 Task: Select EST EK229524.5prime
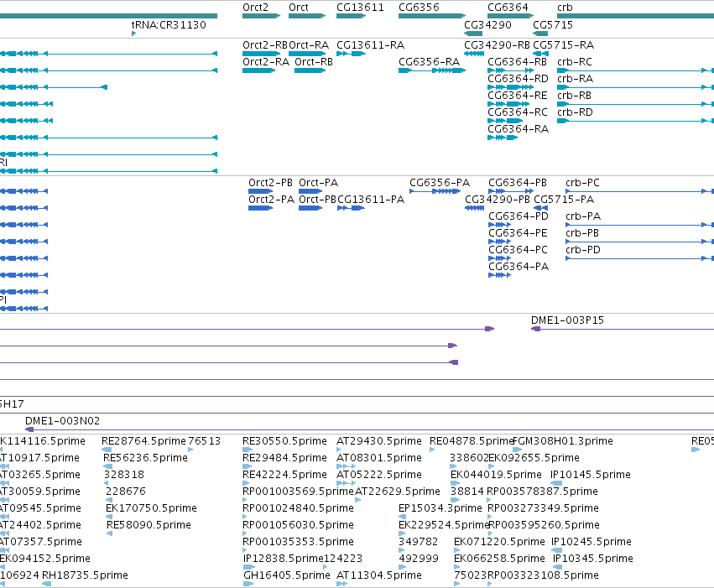[x=401, y=533]
